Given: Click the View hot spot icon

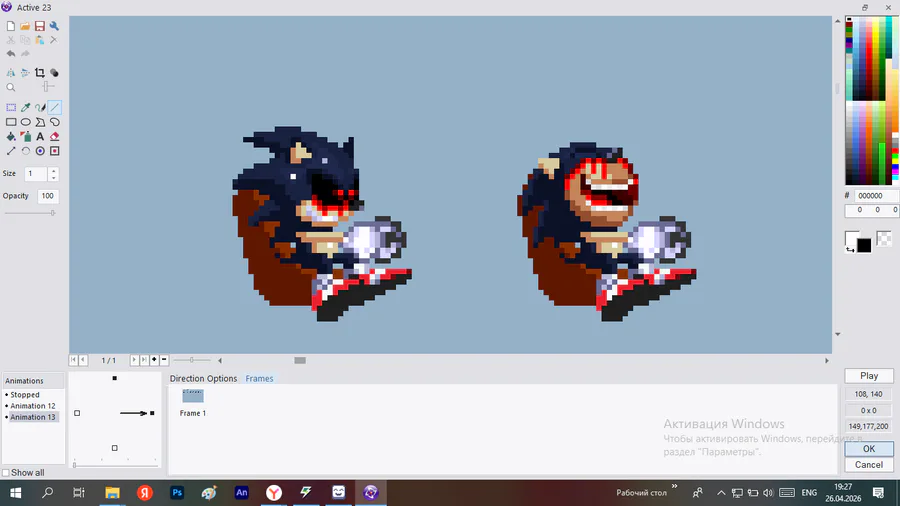Looking at the screenshot, I should [40, 151].
